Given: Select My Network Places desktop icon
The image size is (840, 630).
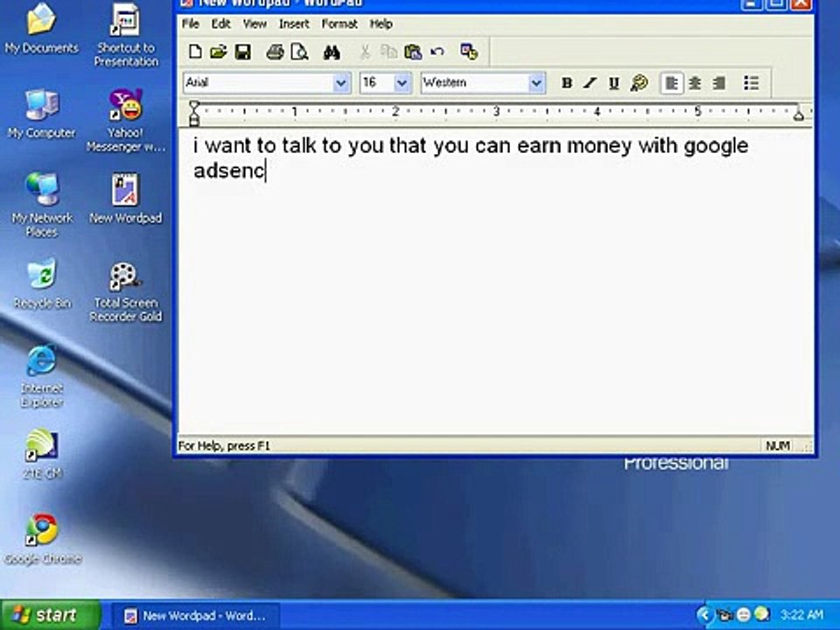Looking at the screenshot, I should click(x=42, y=205).
